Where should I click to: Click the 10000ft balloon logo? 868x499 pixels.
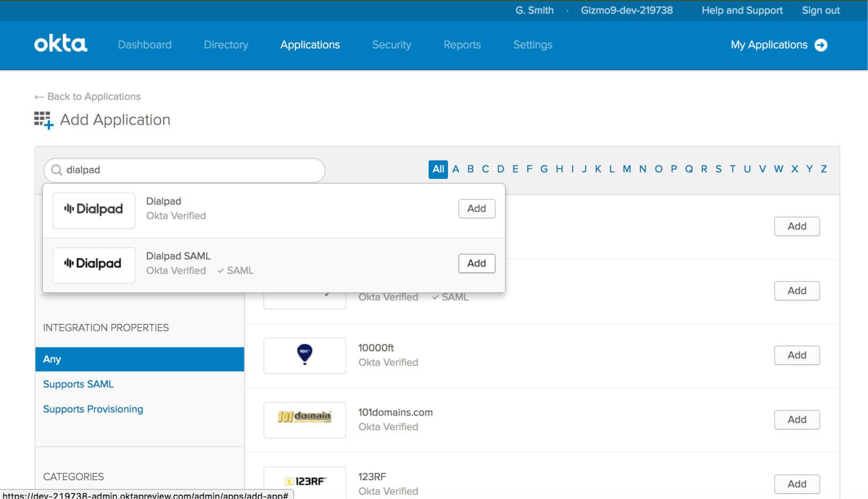304,355
